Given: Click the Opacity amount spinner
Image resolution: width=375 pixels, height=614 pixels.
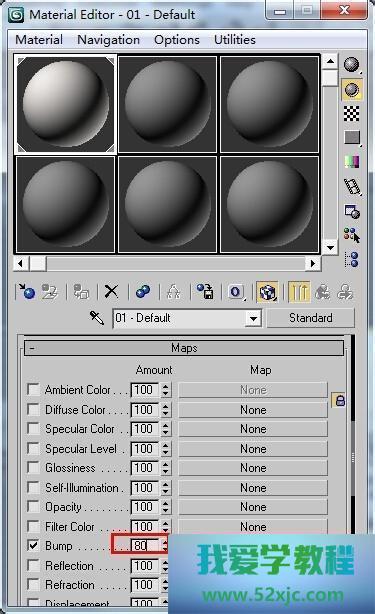Looking at the screenshot, I should (x=166, y=507).
